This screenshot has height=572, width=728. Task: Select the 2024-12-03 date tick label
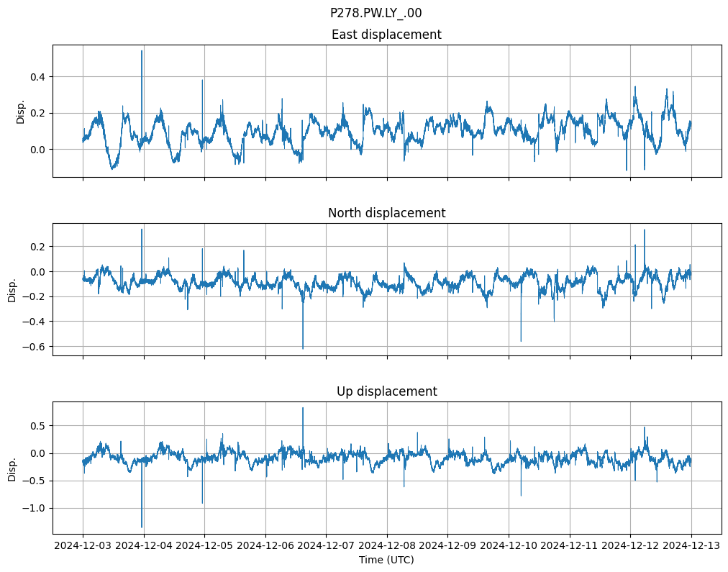tap(83, 546)
